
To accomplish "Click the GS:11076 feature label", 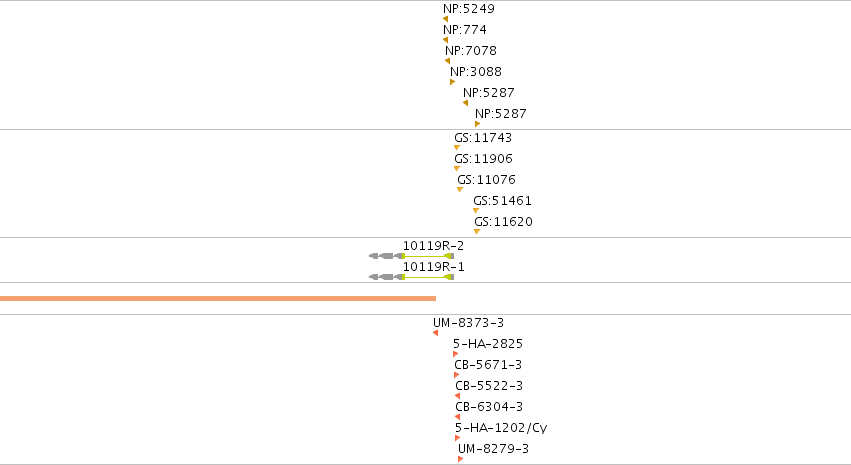I will (486, 180).
